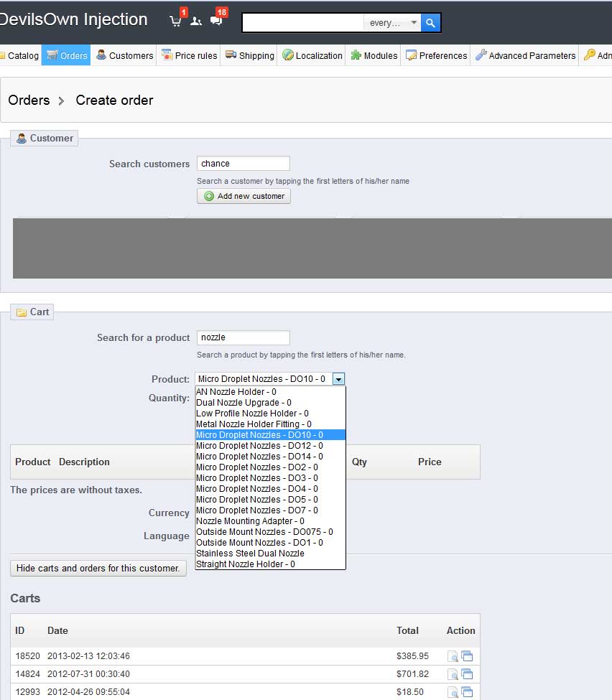
Task: Click the Add new customer button
Action: [x=244, y=196]
